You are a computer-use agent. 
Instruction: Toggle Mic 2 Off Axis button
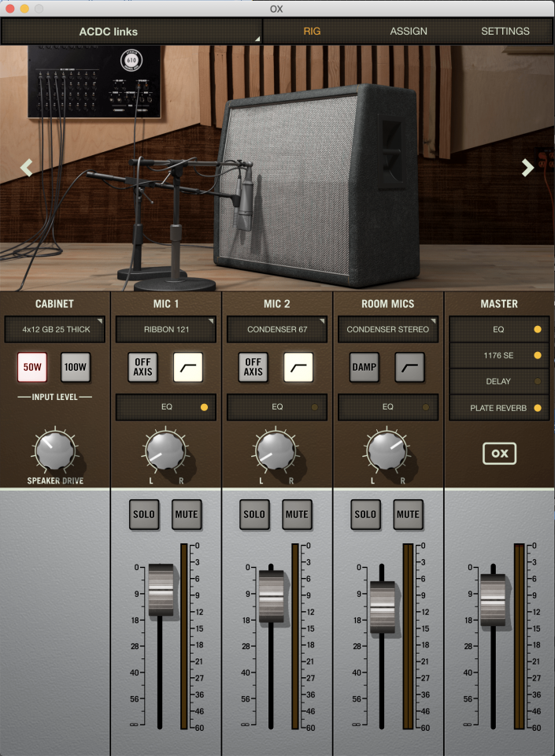(x=253, y=368)
